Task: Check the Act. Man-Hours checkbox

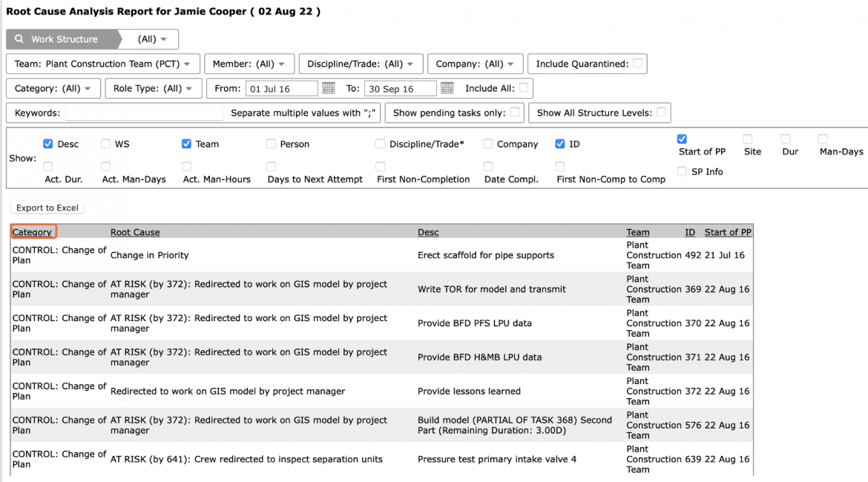Action: tap(186, 167)
